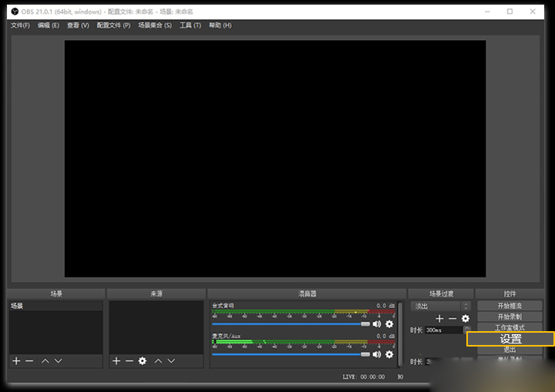Image resolution: width=555 pixels, height=392 pixels.
Task: Open the 工具(T) menu
Action: click(x=190, y=25)
